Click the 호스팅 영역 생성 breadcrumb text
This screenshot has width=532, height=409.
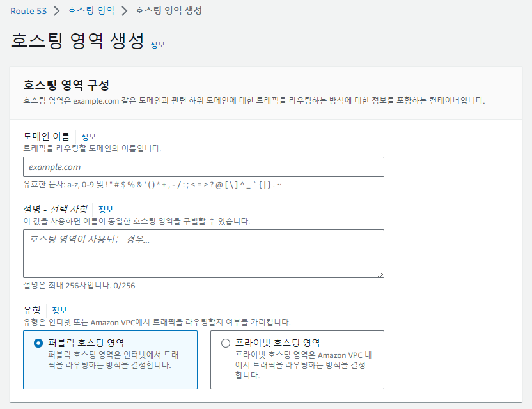(x=169, y=10)
